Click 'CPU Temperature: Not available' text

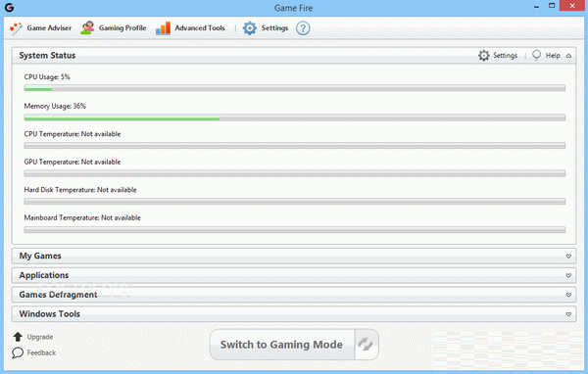(x=73, y=134)
